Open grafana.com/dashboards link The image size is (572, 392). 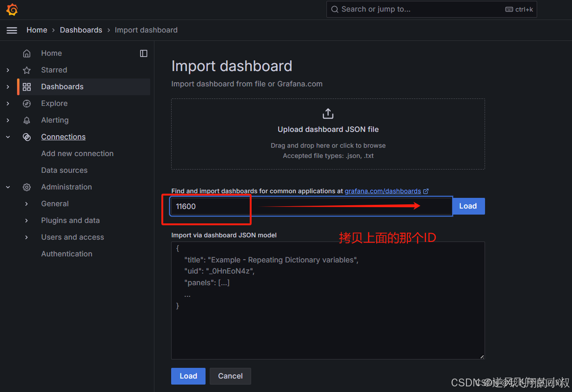(383, 191)
